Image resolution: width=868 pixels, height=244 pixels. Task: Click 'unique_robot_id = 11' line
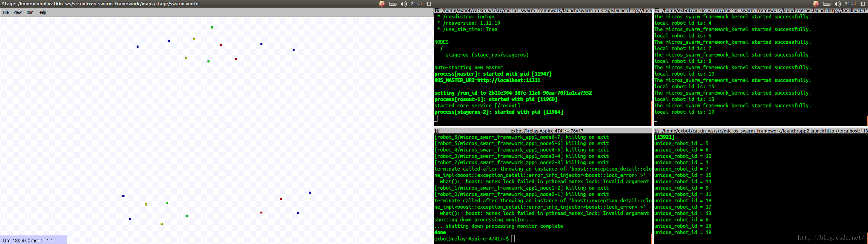click(683, 194)
